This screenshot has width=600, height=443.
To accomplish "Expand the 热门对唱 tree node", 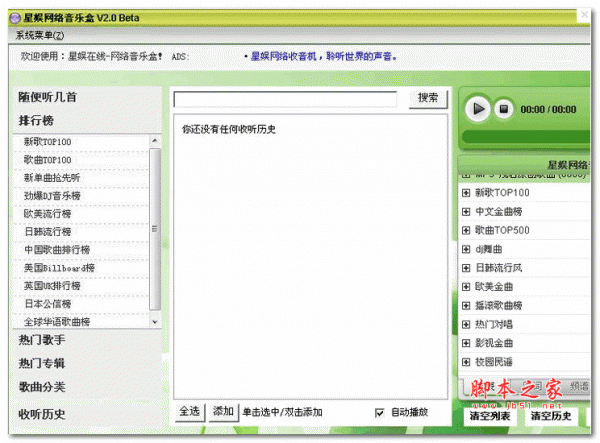I will coord(466,324).
